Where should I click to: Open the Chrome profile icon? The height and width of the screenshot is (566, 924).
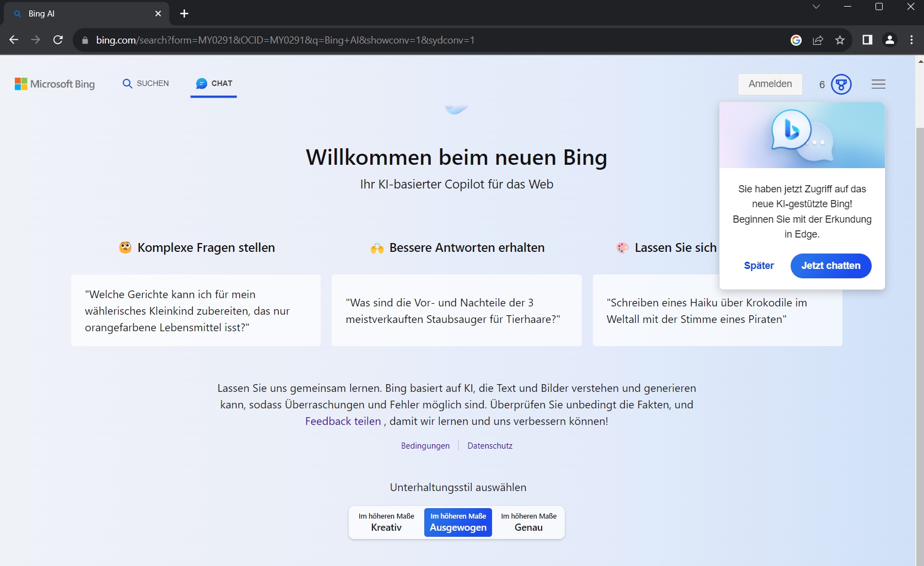point(889,40)
